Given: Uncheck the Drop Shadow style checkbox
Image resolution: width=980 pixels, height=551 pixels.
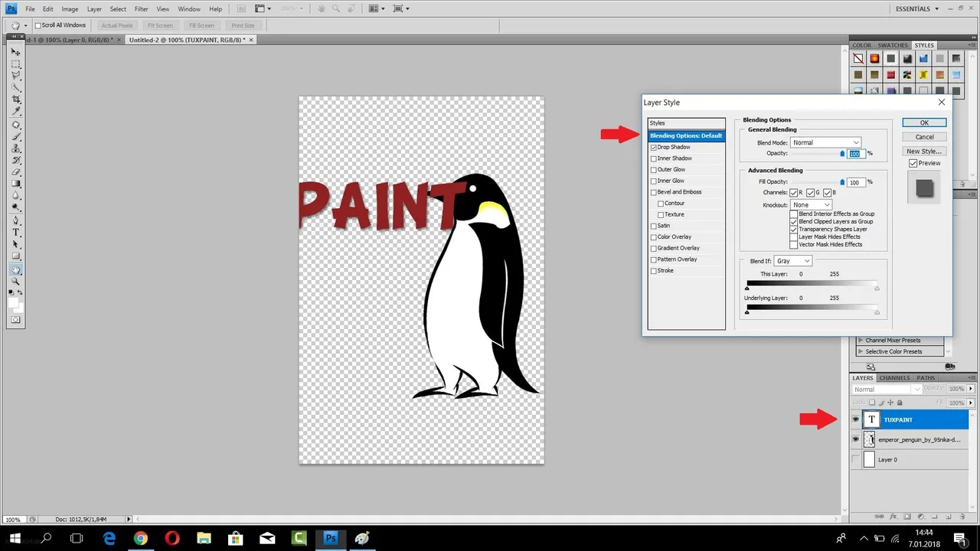Looking at the screenshot, I should pyautogui.click(x=654, y=147).
